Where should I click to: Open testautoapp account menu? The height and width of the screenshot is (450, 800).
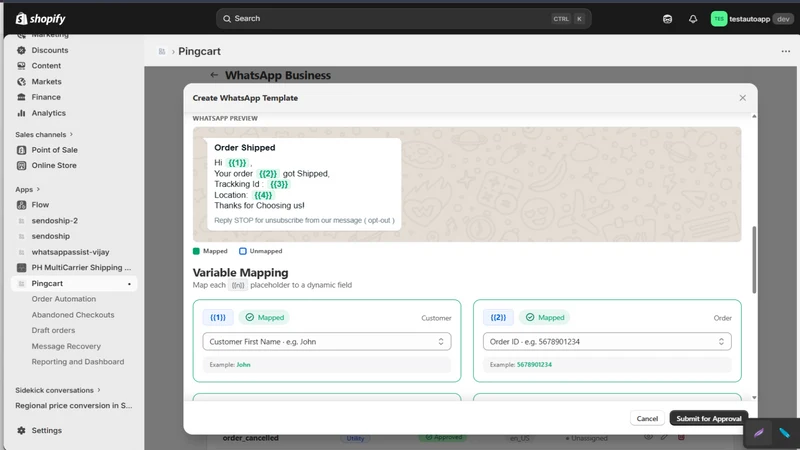[752, 19]
